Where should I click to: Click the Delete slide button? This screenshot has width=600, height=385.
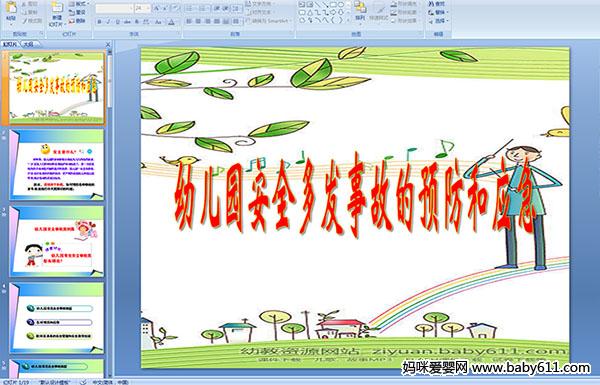click(x=77, y=21)
